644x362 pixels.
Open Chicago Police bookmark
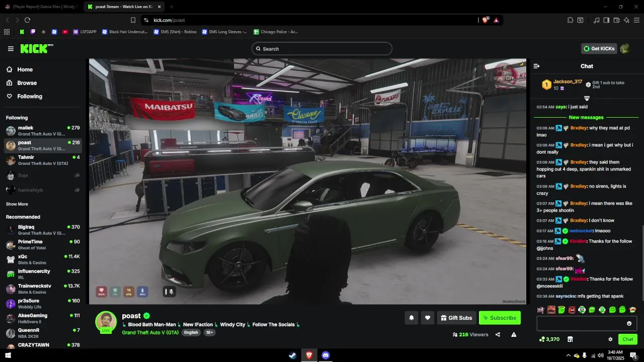coord(276,32)
